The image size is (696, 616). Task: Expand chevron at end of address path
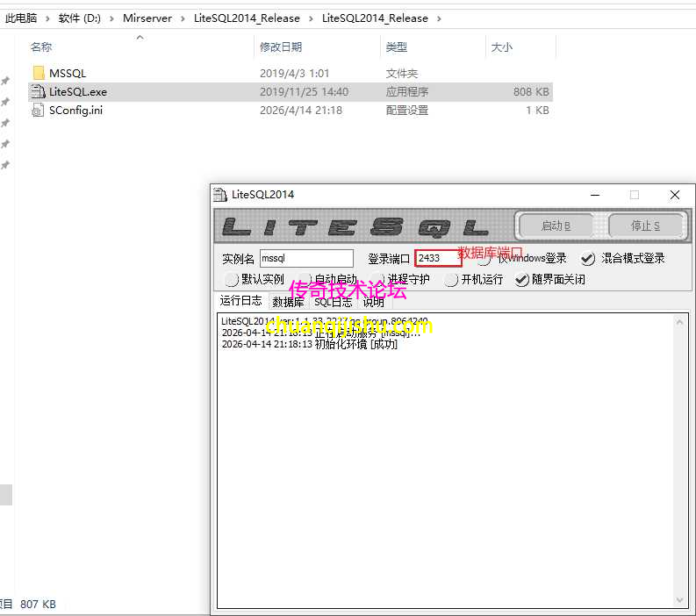[439, 18]
